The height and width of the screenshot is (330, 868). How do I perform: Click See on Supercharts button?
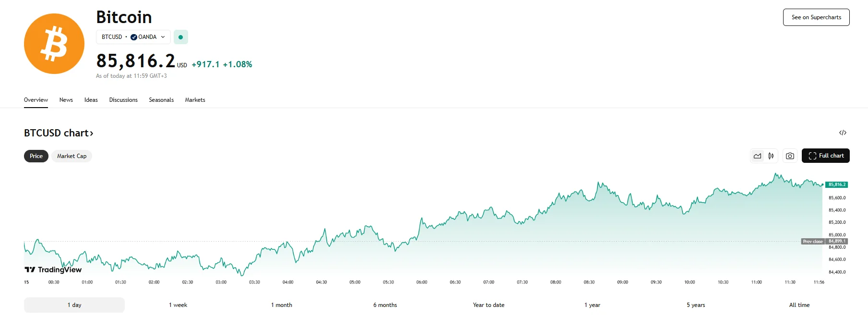tap(816, 17)
